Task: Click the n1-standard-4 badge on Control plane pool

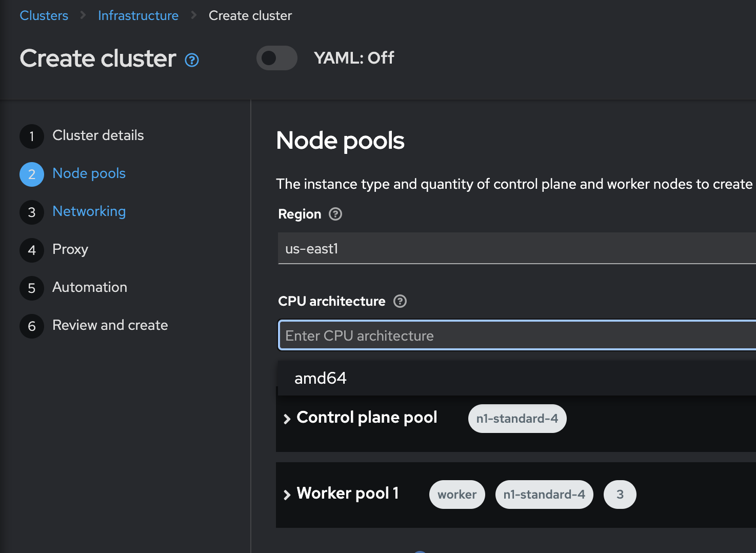Action: pyautogui.click(x=517, y=419)
